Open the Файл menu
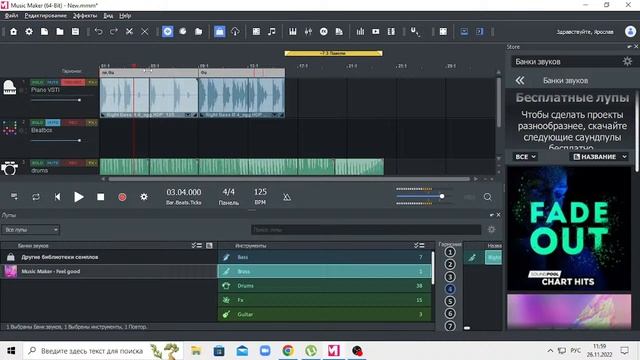This screenshot has width=640, height=360. [x=11, y=16]
